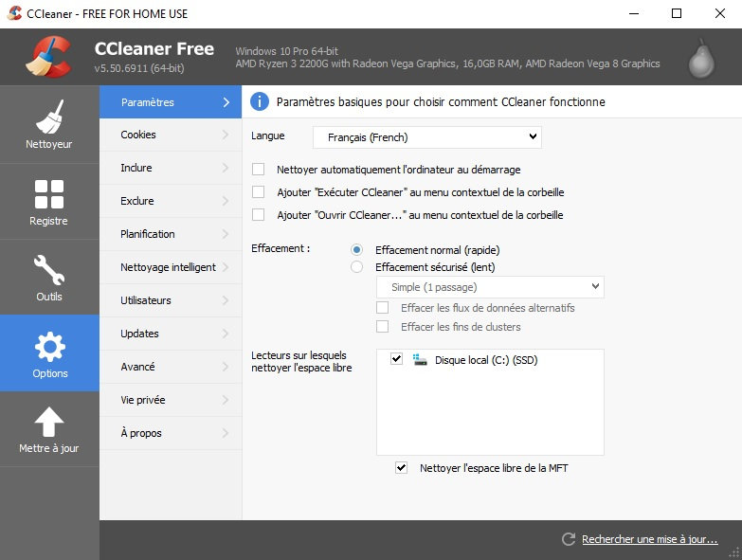Viewport: 742px width, 560px height.
Task: Select the Outils wrench icon
Action: point(49,270)
